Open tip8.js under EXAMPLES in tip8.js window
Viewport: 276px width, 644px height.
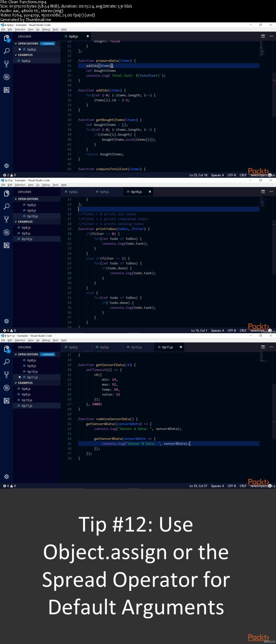pos(37,61)
